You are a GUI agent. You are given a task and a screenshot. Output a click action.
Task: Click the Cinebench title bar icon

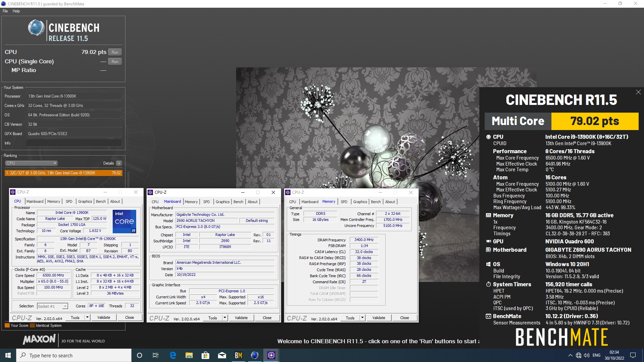[x=3, y=4]
